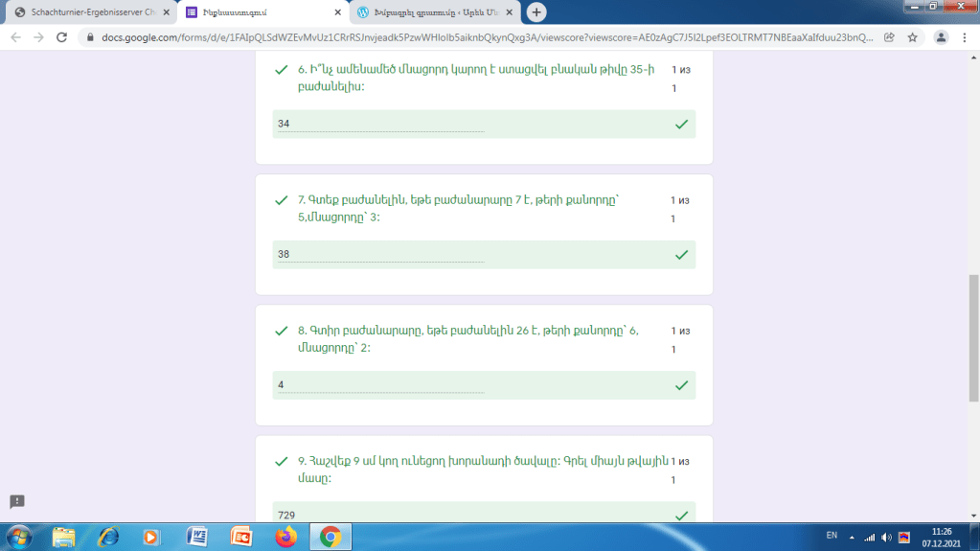
Task: Open Internet Explorer from the taskbar
Action: coord(108,537)
